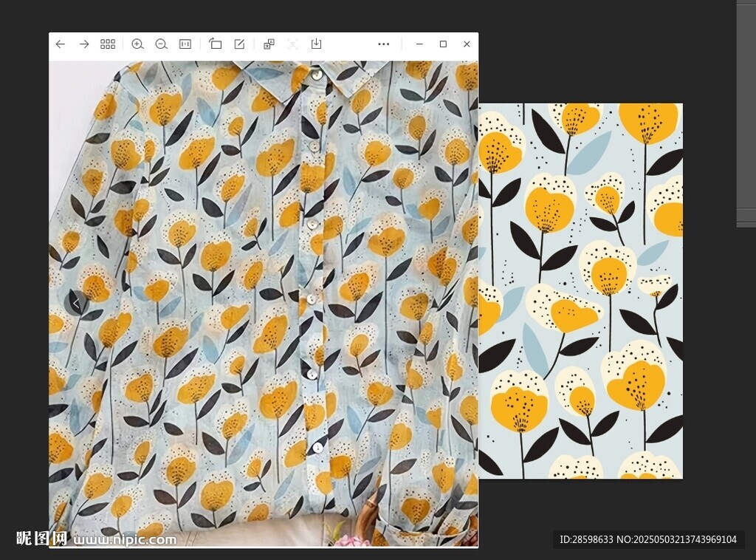Click the vertical scrollbar on the right edge
Screen dimensions: 756x560
[746, 111]
